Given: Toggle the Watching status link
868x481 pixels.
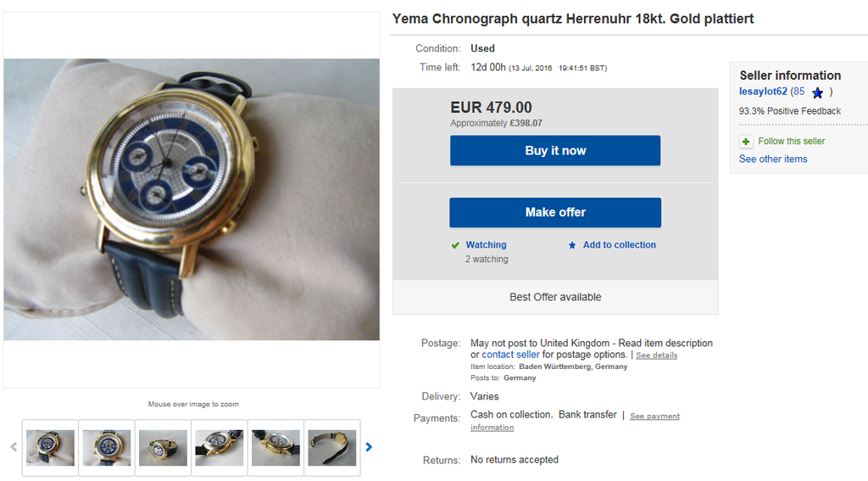Looking at the screenshot, I should pyautogui.click(x=486, y=245).
